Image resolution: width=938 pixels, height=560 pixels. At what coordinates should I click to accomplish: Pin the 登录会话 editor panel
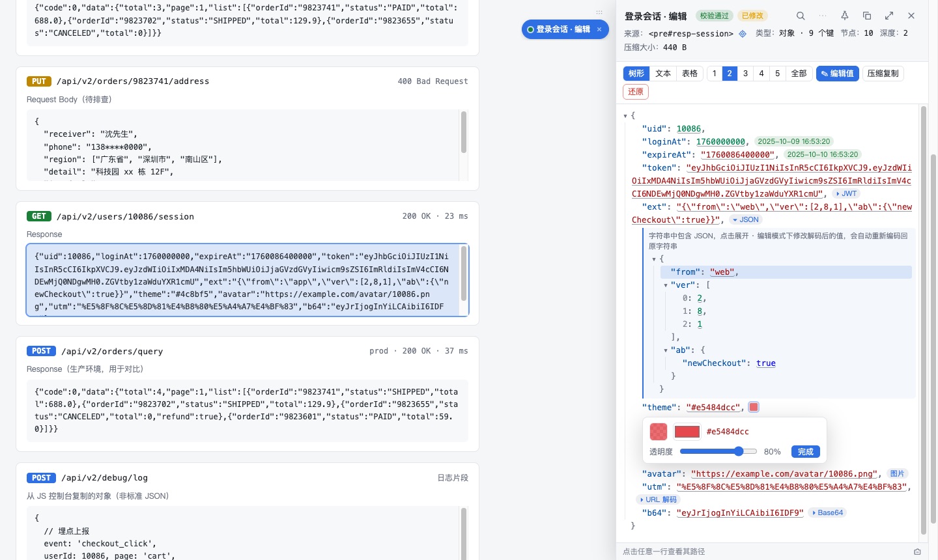pyautogui.click(x=845, y=16)
